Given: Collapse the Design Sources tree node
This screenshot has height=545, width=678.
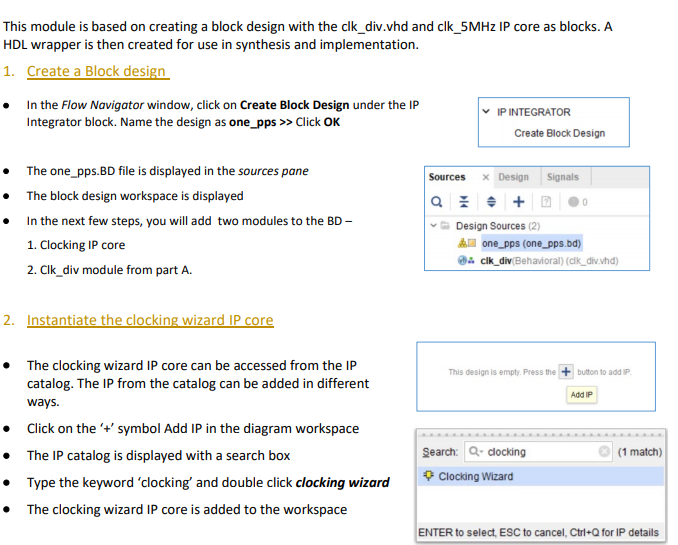Looking at the screenshot, I should 434,225.
